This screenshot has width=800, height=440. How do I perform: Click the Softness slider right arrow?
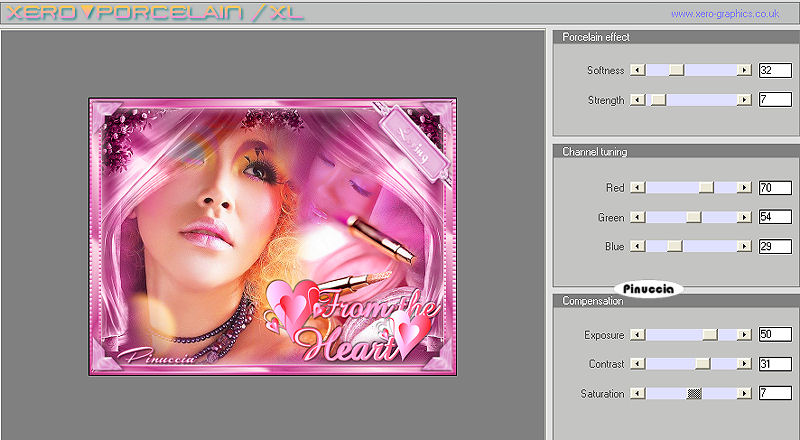pos(744,70)
